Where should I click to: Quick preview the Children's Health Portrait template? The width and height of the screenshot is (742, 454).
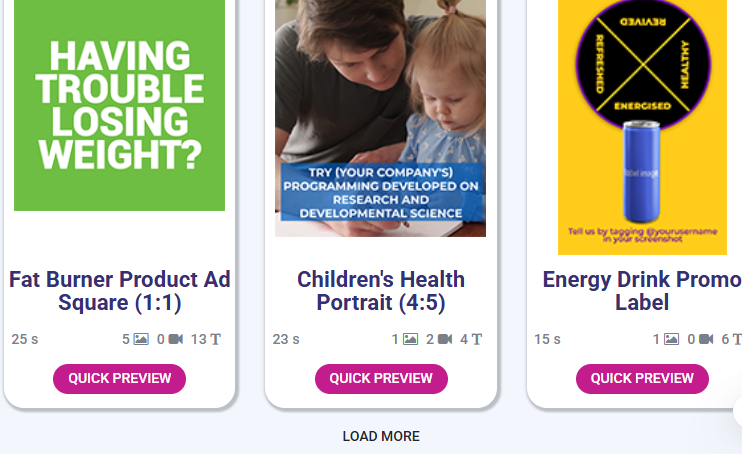click(381, 379)
